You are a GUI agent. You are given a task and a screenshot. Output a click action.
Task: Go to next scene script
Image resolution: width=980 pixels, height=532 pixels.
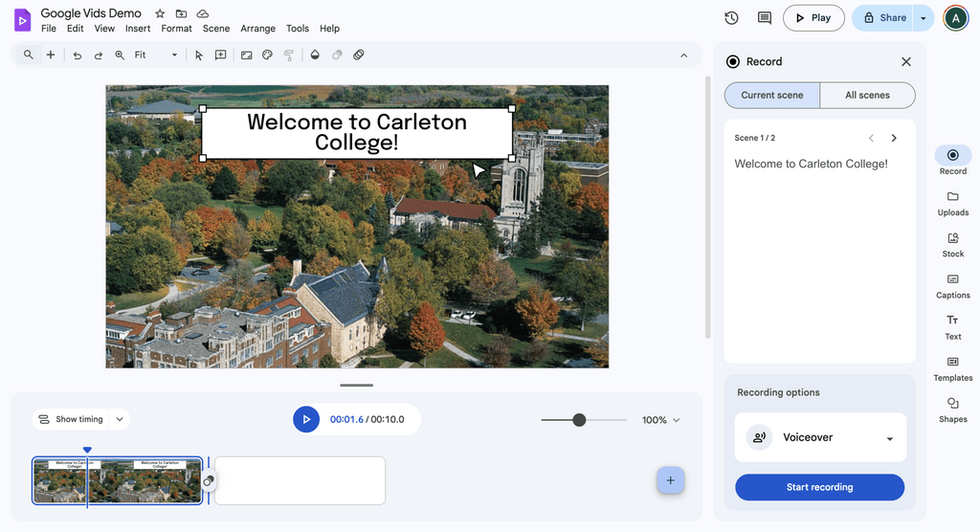pos(894,138)
